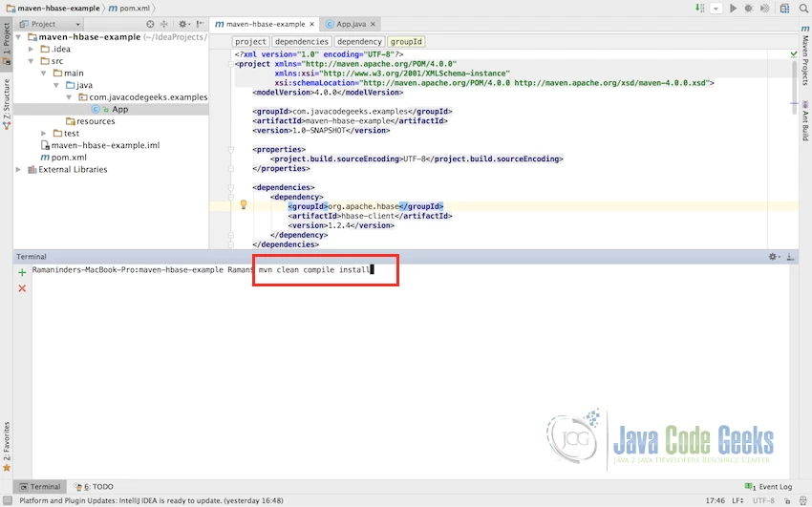
Task: Click the Debug bug icon
Action: coord(748,9)
